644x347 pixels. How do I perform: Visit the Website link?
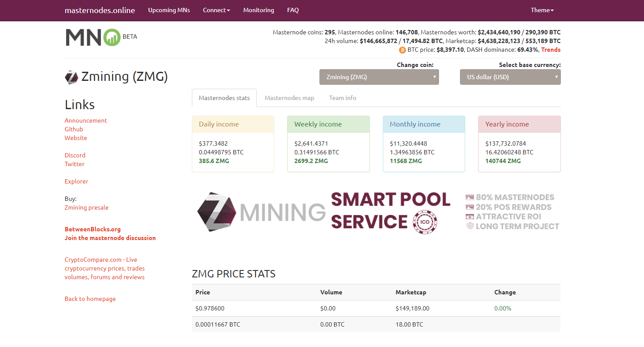click(76, 138)
